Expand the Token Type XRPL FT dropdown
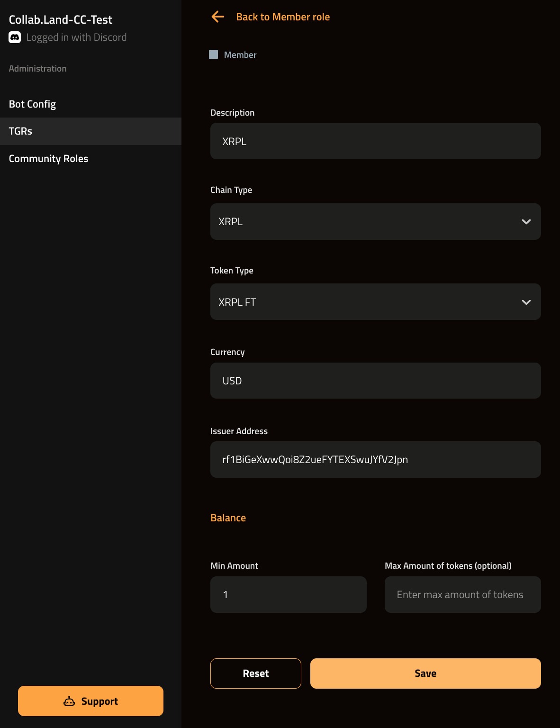 click(x=365, y=302)
